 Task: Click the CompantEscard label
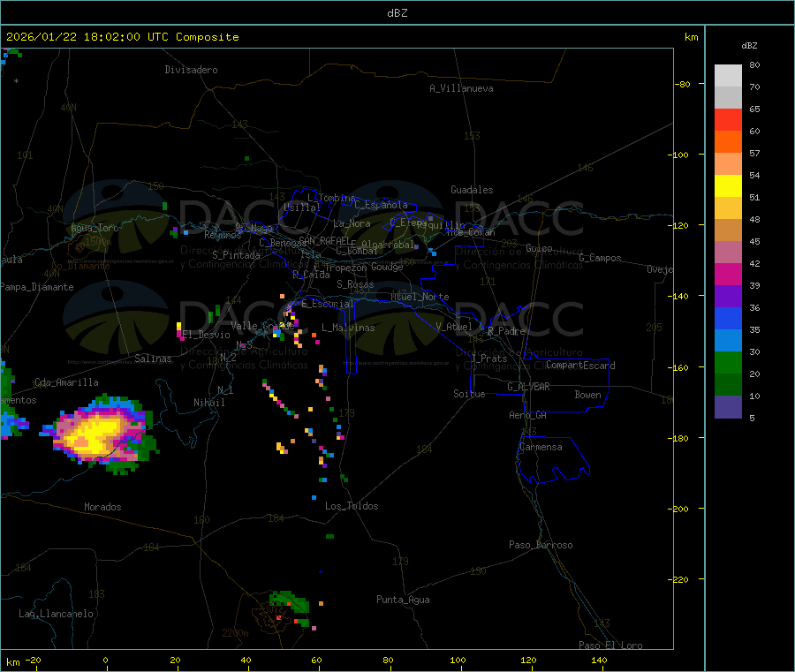click(x=580, y=366)
